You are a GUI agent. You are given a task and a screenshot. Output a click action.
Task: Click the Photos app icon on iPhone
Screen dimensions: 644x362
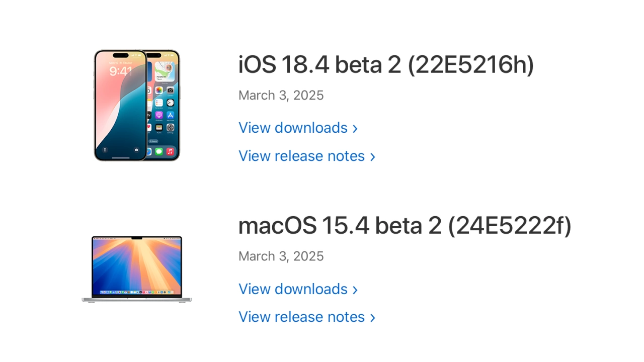159,90
